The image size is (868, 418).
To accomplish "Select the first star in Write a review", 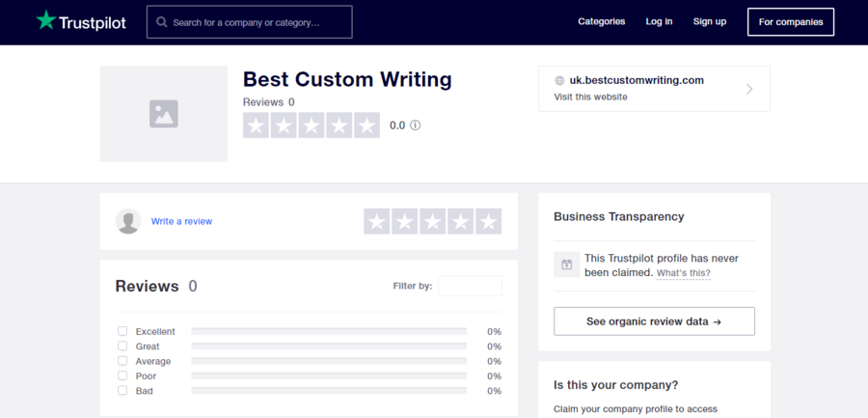I will click(x=377, y=221).
